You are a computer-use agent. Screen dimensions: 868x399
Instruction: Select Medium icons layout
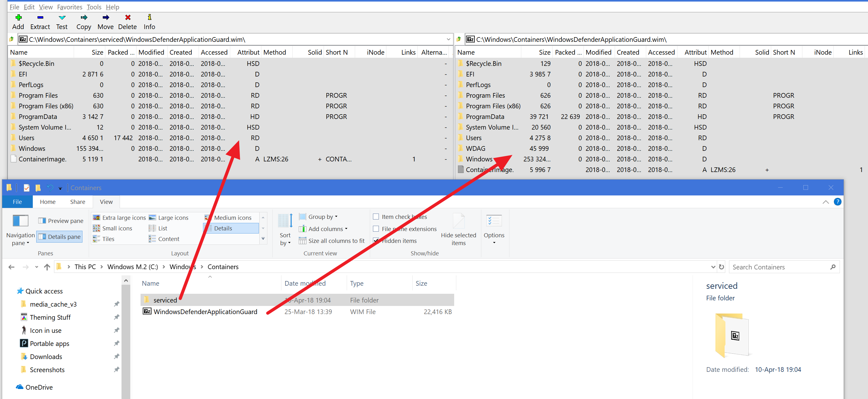tap(228, 218)
